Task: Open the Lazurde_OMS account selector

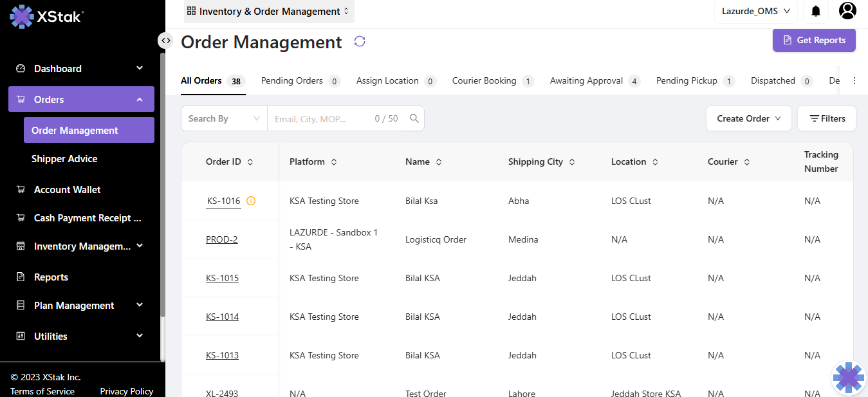Action: [x=755, y=11]
